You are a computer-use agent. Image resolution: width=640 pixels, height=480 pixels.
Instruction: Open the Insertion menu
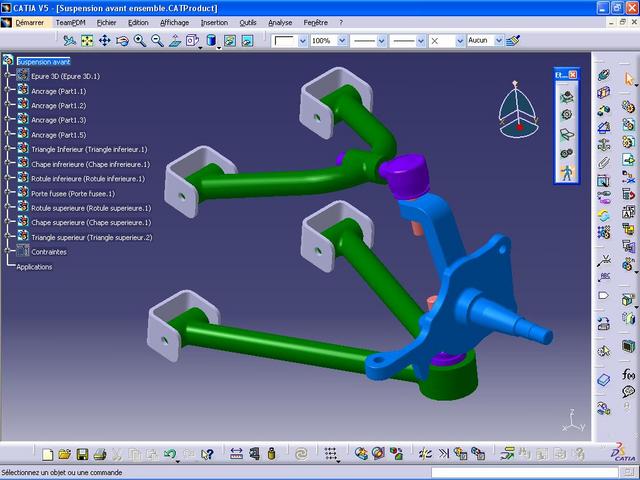(x=214, y=23)
